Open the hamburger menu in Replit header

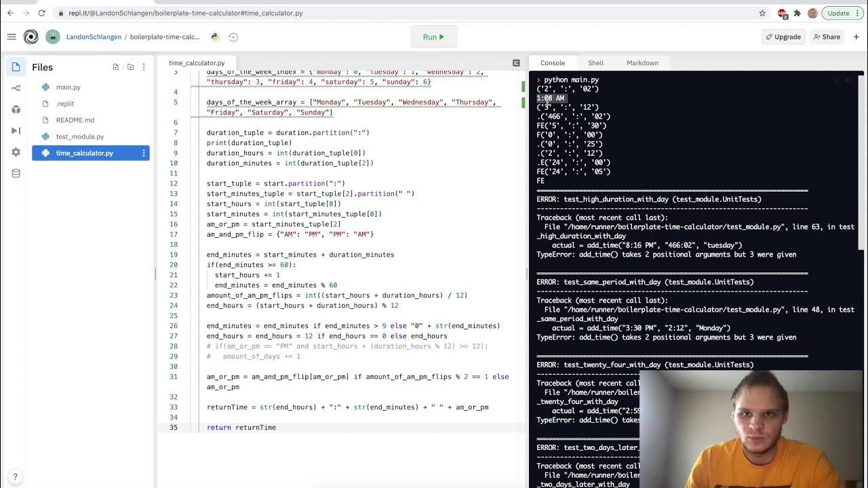(x=12, y=37)
